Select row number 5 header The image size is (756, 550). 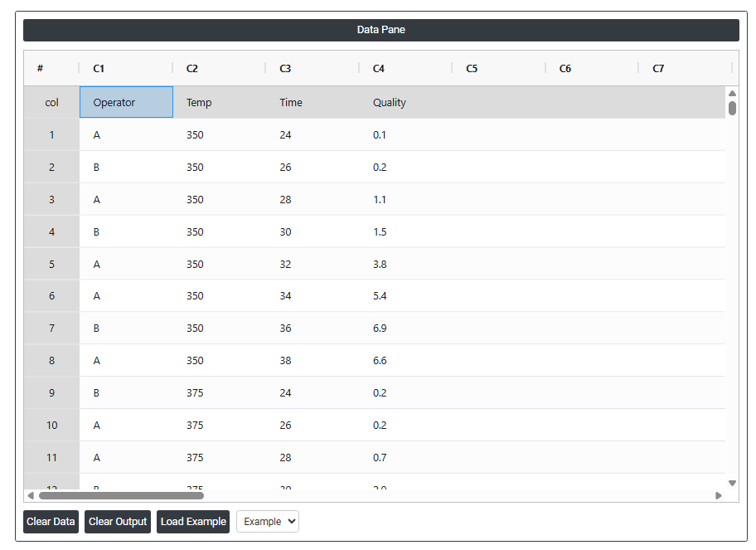click(x=51, y=265)
